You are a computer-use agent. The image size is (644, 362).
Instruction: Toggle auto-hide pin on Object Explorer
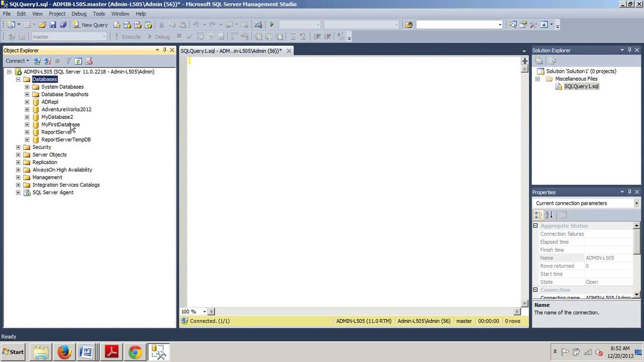pyautogui.click(x=165, y=50)
